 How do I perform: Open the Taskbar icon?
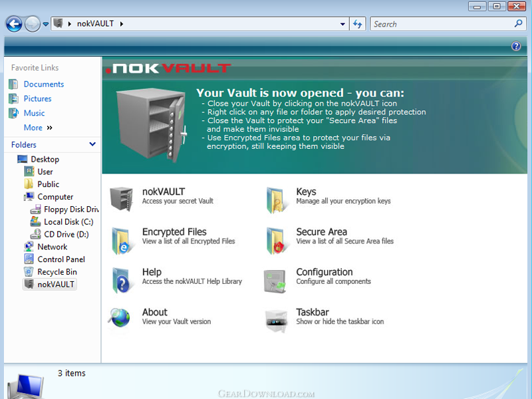click(276, 321)
